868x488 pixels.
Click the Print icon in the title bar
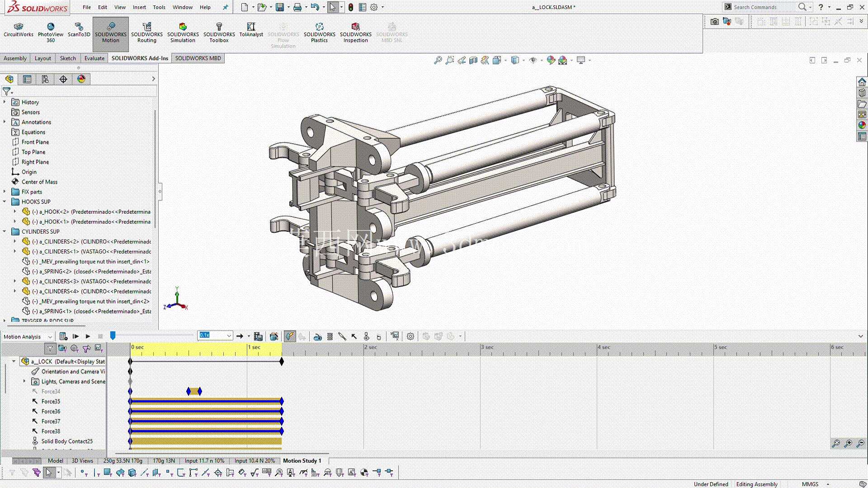[x=297, y=7]
